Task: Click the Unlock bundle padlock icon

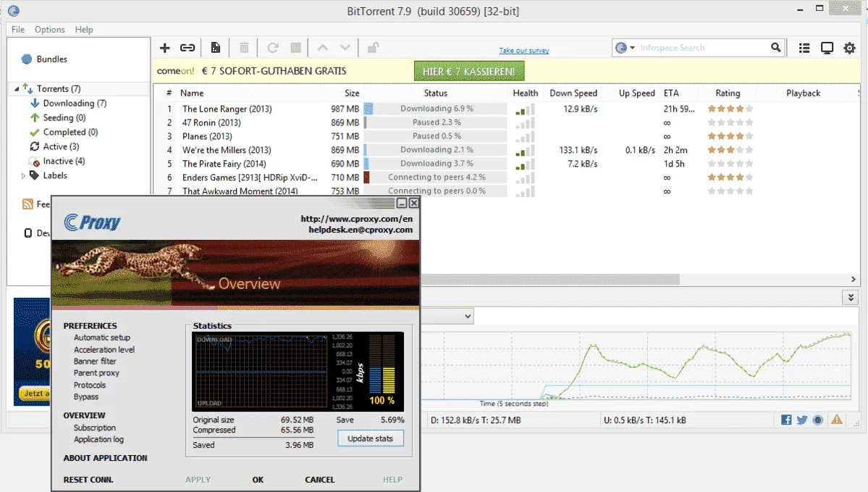Action: point(373,48)
